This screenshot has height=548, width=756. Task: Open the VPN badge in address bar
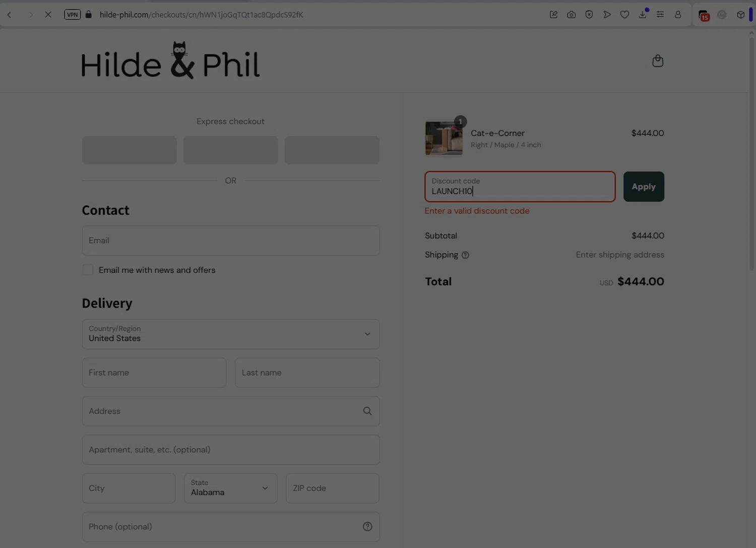coord(72,15)
